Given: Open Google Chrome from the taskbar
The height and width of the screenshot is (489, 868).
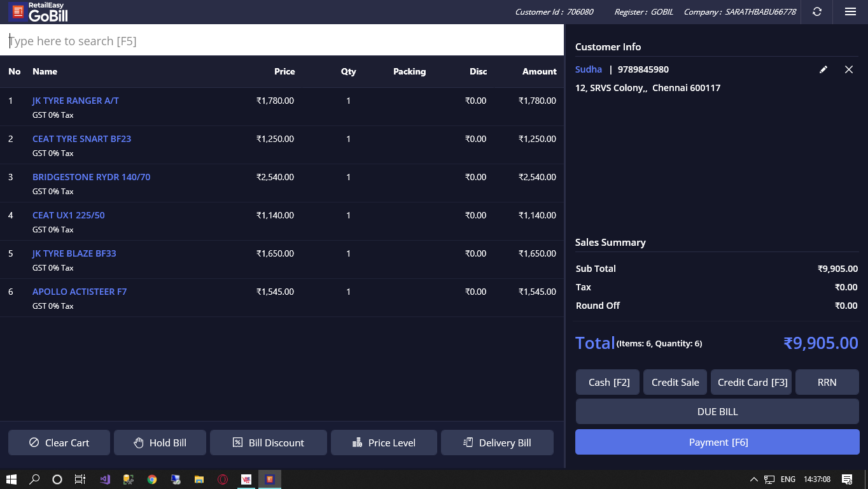Looking at the screenshot, I should pos(152,479).
